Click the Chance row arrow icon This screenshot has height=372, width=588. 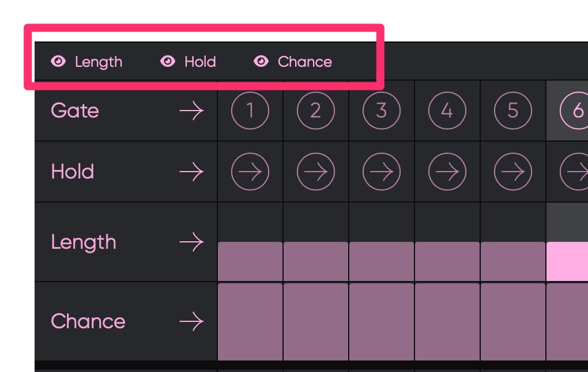click(x=191, y=321)
